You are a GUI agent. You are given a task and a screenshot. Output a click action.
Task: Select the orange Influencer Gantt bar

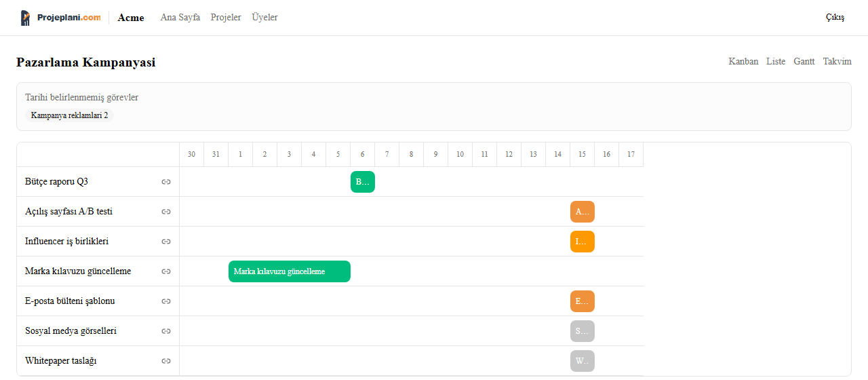(583, 242)
